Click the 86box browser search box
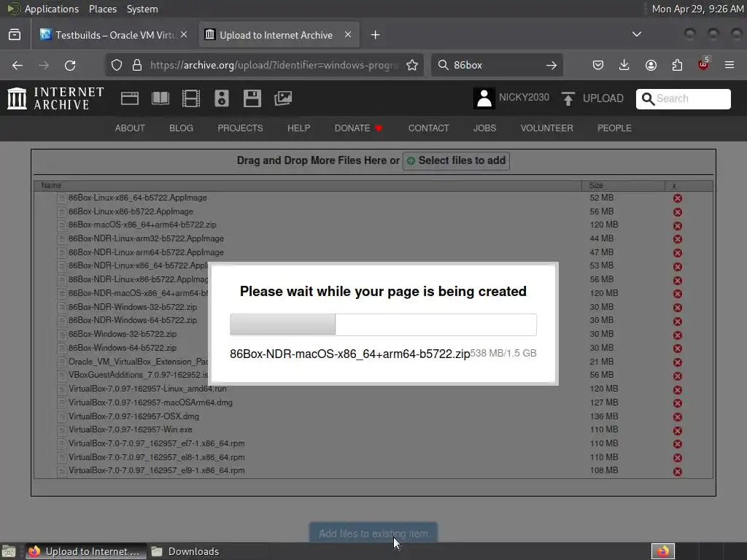This screenshot has width=747, height=560. [497, 65]
